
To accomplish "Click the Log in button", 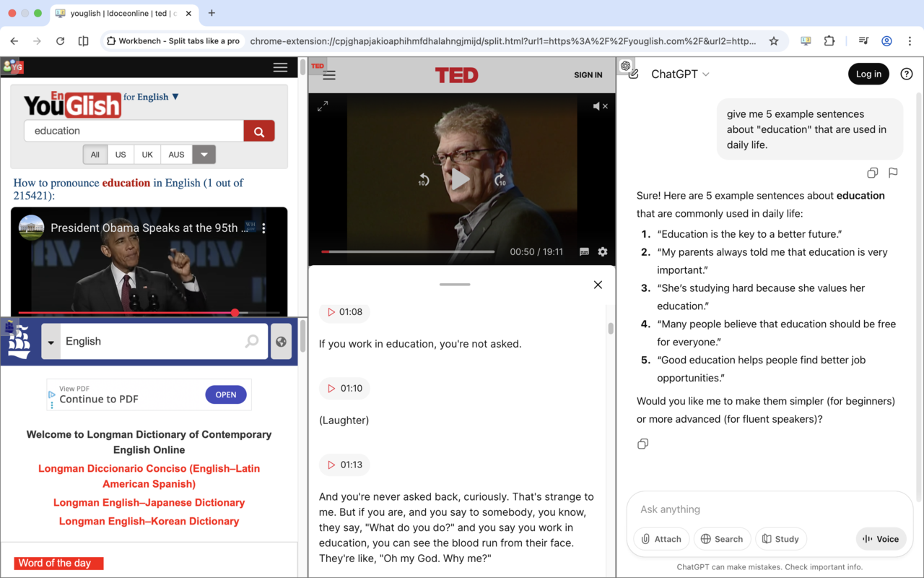I will (868, 74).
